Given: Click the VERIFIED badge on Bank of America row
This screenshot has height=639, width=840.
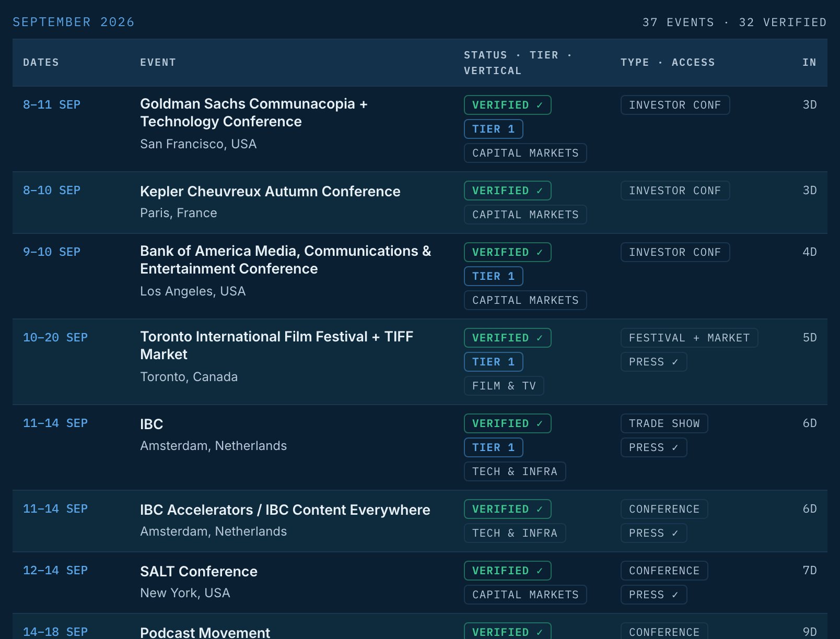Looking at the screenshot, I should 508,252.
